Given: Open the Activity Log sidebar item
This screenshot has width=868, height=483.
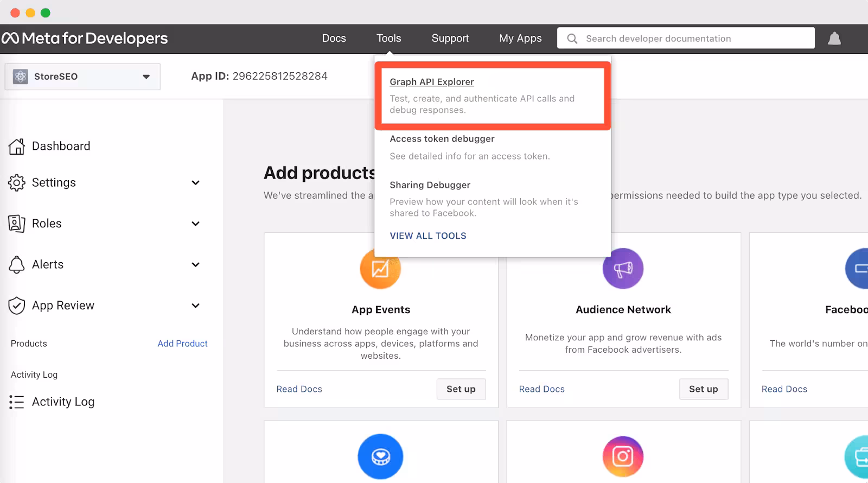Looking at the screenshot, I should 63,402.
